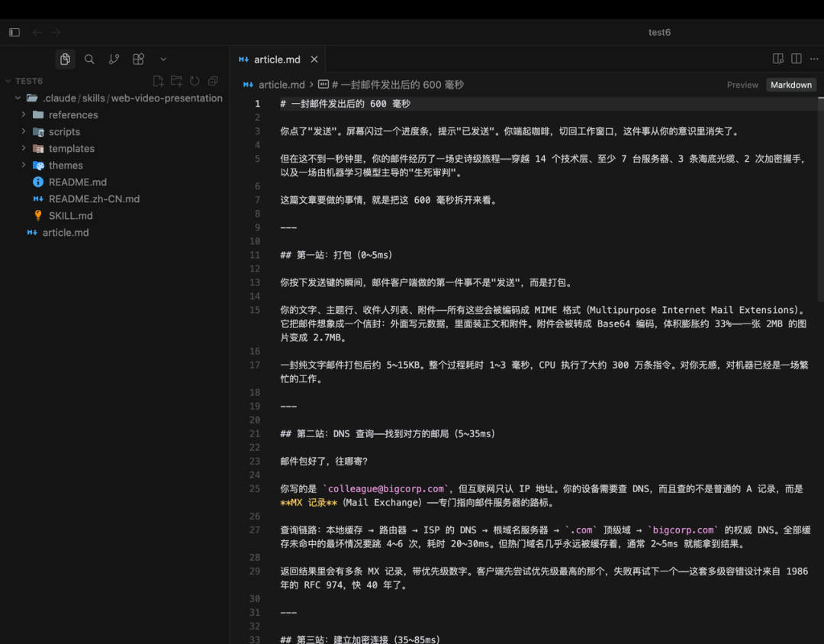Switch editor to Markdown mode
The image size is (824, 644).
click(791, 85)
